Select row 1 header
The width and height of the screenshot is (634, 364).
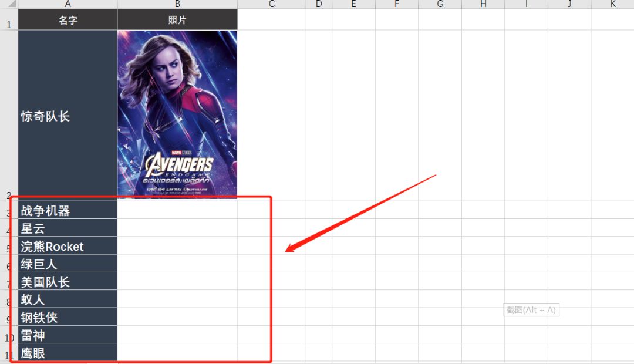click(9, 19)
